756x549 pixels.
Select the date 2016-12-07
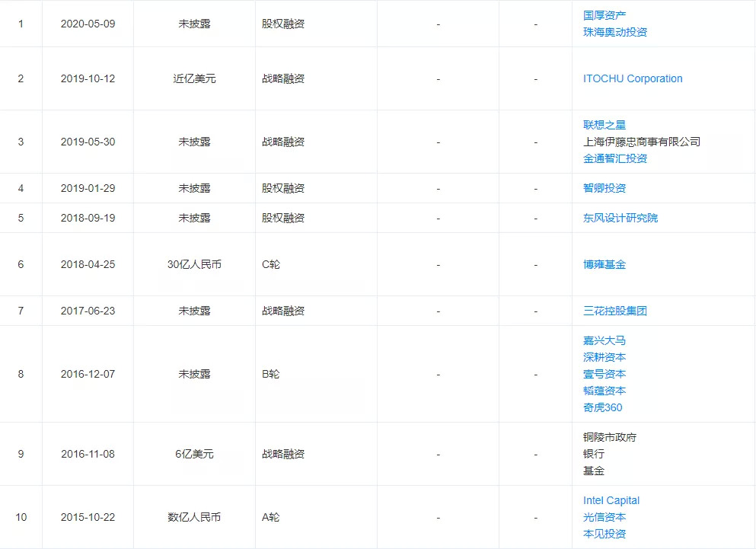click(88, 374)
